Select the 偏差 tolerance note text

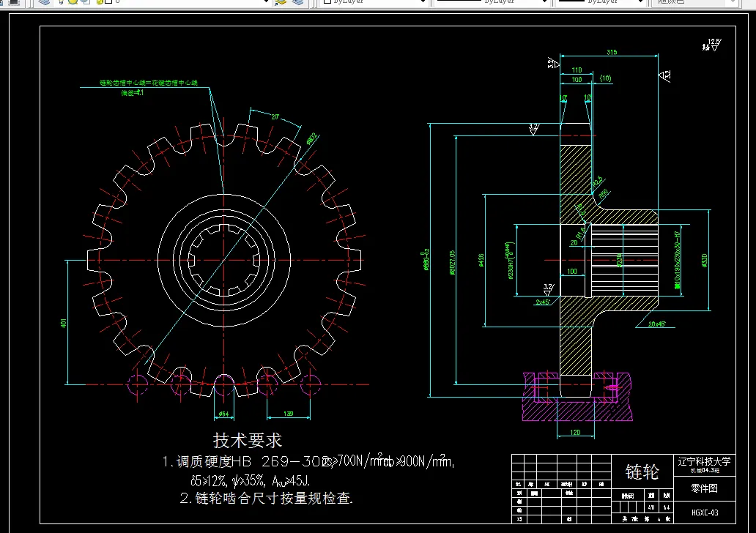(133, 92)
